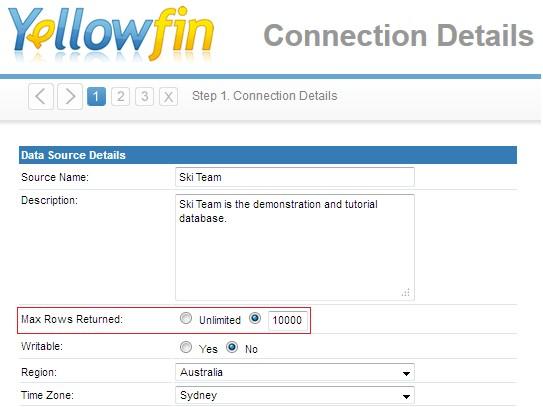Jump to wizard step 3
This screenshot has width=543, height=407.
144,96
